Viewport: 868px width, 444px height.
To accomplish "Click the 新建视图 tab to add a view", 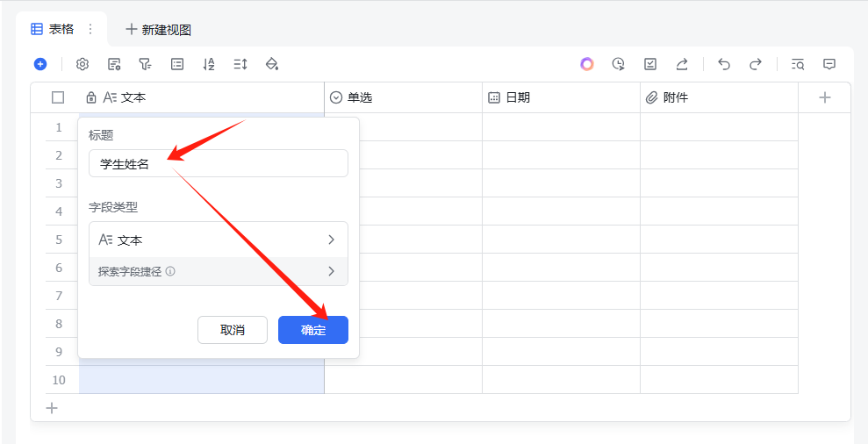I will 158,30.
